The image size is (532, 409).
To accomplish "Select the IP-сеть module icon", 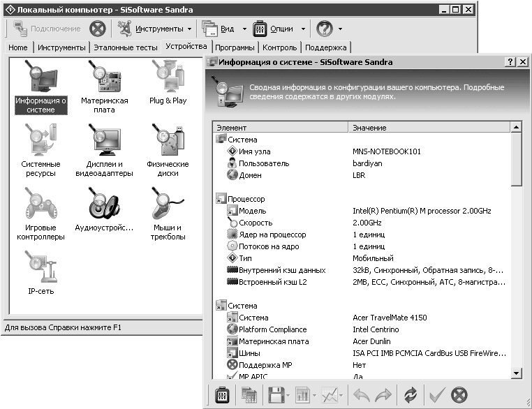I will pyautogui.click(x=40, y=268).
